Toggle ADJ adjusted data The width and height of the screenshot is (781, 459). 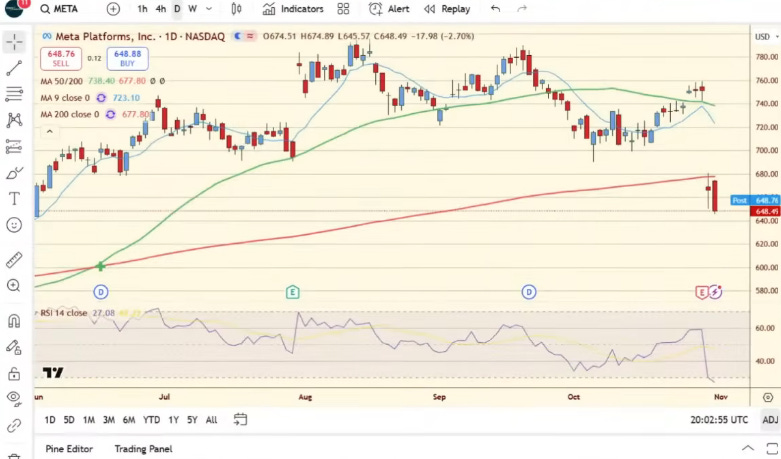coord(770,420)
